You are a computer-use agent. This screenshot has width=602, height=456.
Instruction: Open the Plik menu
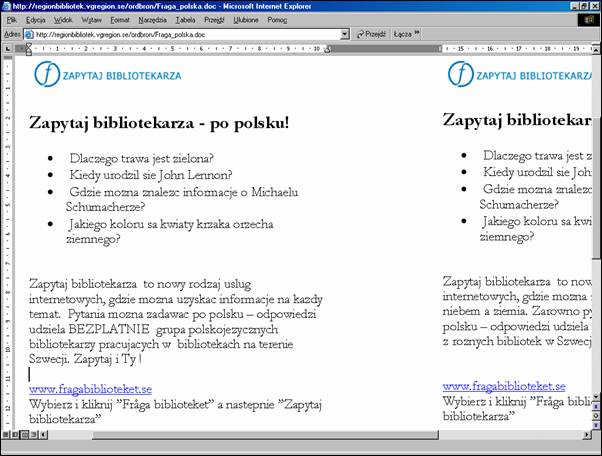pyautogui.click(x=12, y=19)
